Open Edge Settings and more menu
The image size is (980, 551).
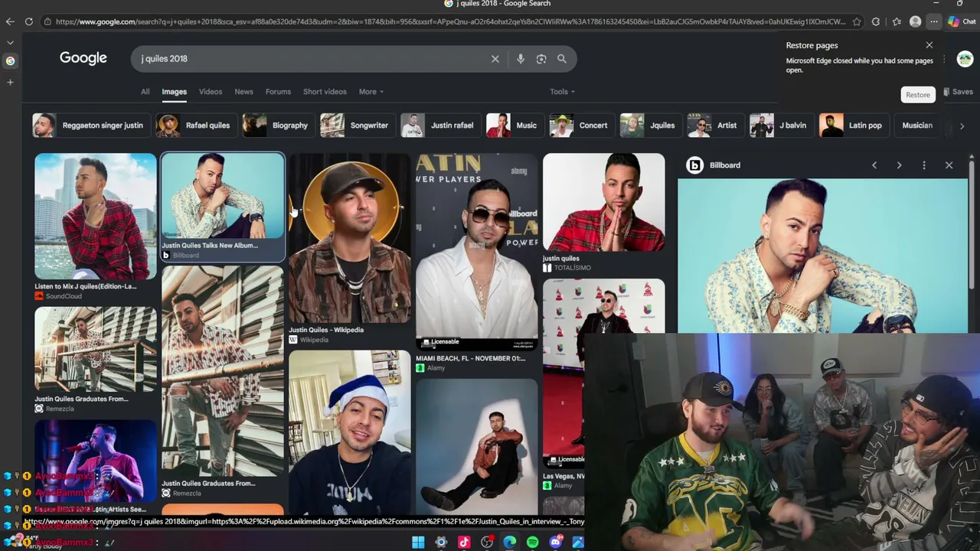pyautogui.click(x=933, y=21)
